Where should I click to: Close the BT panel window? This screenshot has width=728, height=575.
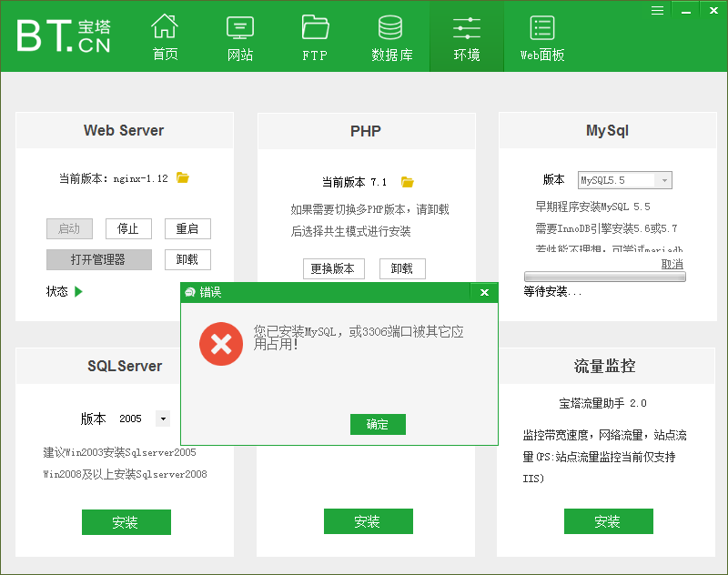(713, 10)
